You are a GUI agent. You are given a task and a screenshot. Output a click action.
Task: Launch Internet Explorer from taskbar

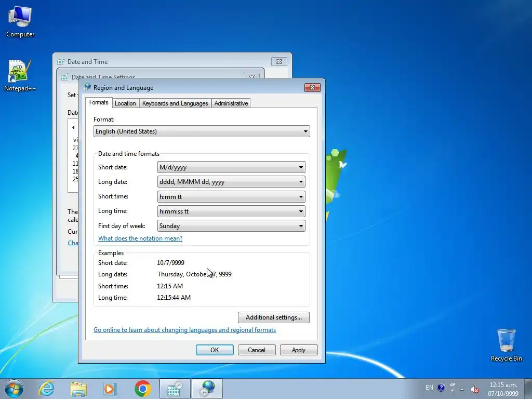(x=46, y=389)
